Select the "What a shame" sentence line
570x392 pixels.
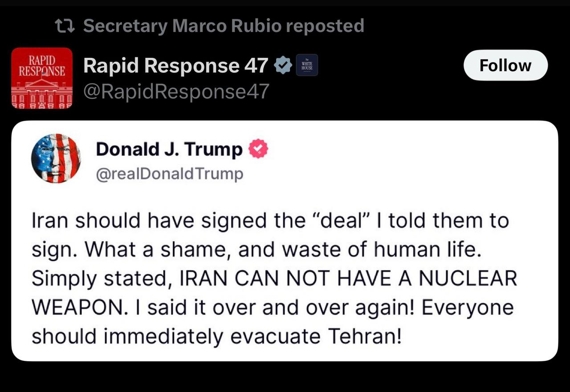pos(256,250)
